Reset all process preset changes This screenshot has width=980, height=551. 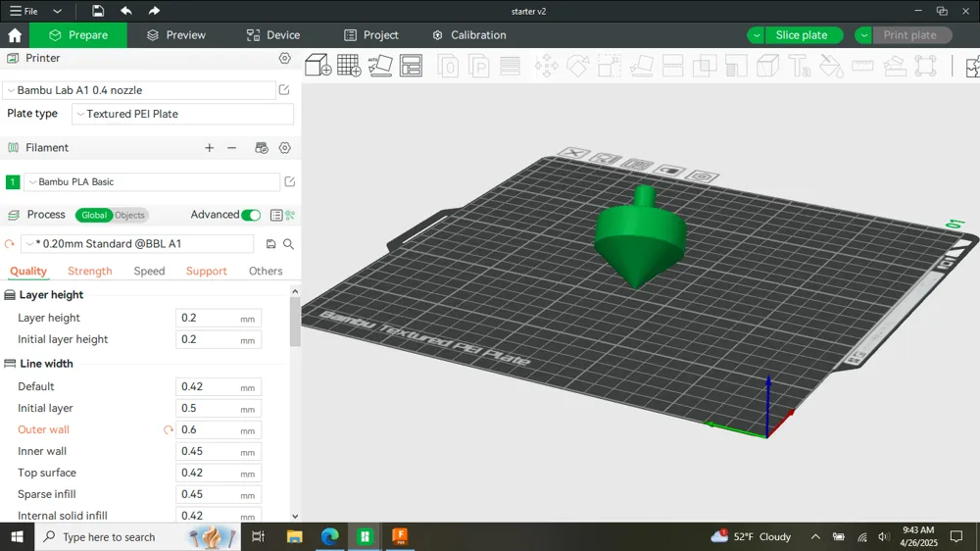click(x=10, y=244)
